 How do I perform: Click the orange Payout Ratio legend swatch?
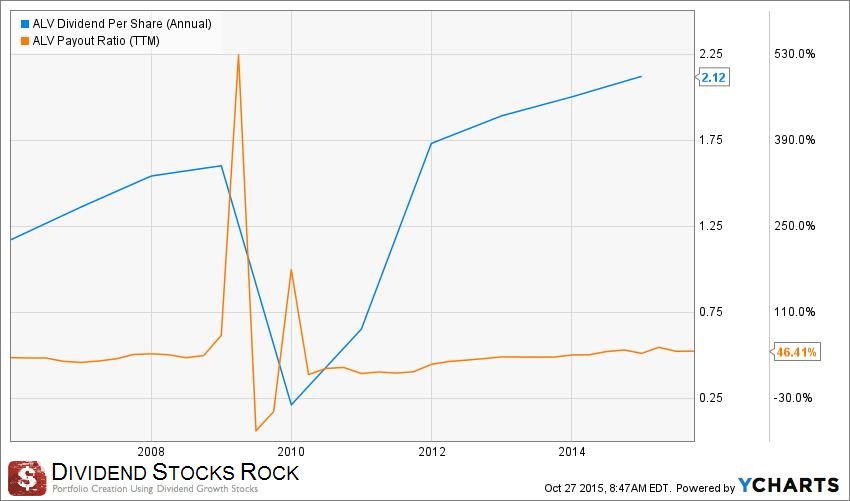pyautogui.click(x=24, y=40)
